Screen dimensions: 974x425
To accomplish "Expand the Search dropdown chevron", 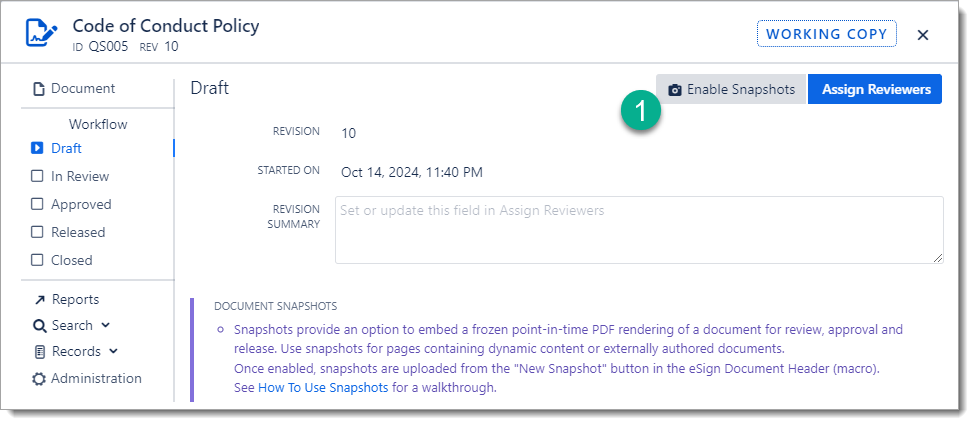I will [x=105, y=326].
